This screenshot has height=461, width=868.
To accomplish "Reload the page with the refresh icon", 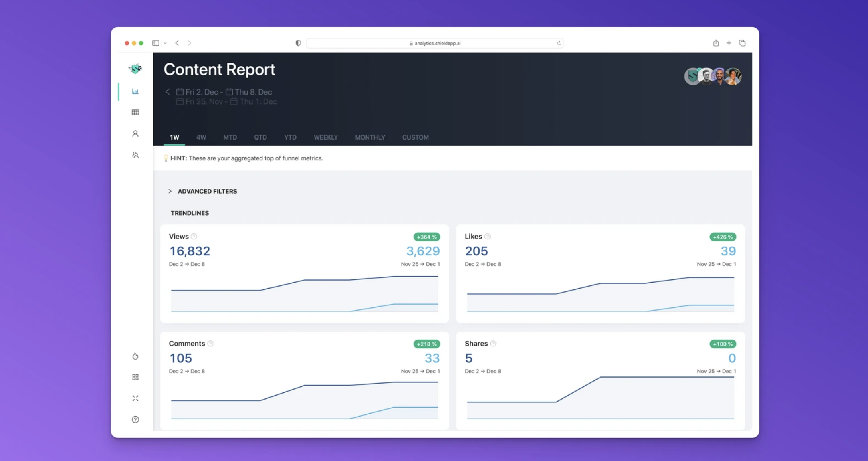I will tap(559, 43).
